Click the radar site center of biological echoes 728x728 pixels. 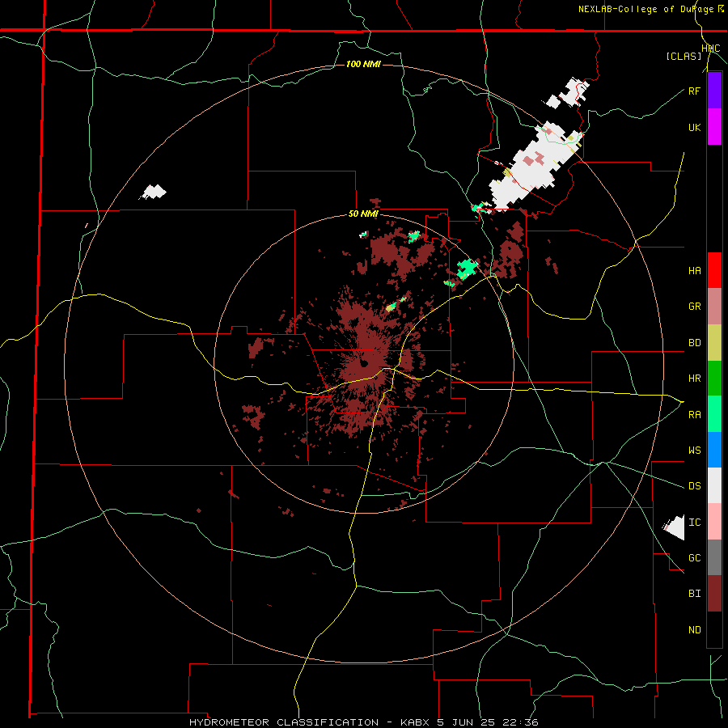click(365, 363)
